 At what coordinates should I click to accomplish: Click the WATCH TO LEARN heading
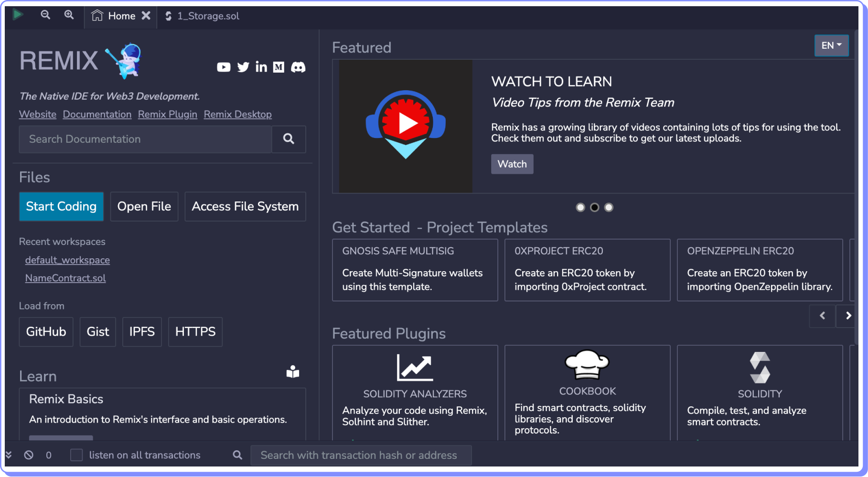552,82
